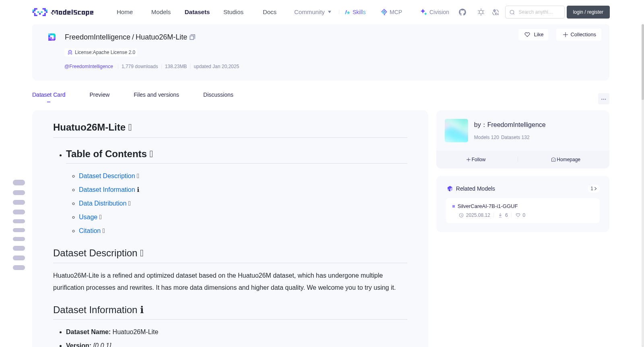644x347 pixels.
Task: Open the ModelScope logo homepage
Action: [63, 12]
